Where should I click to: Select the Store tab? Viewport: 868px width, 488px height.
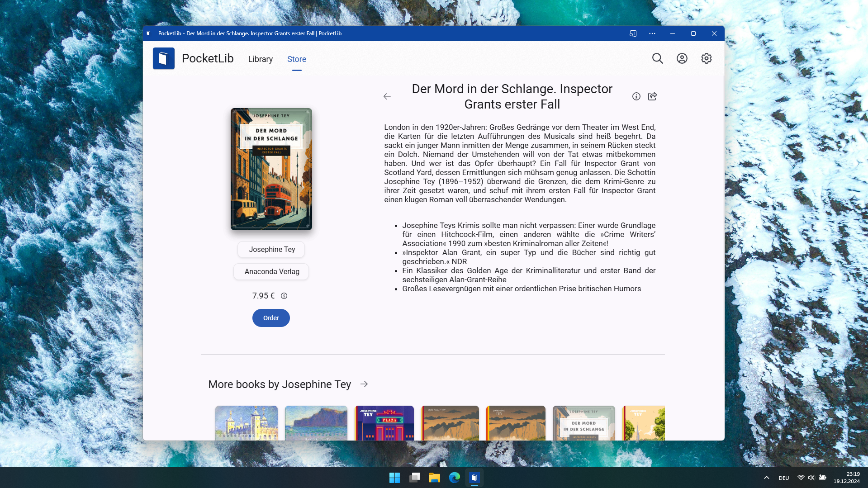pyautogui.click(x=297, y=59)
